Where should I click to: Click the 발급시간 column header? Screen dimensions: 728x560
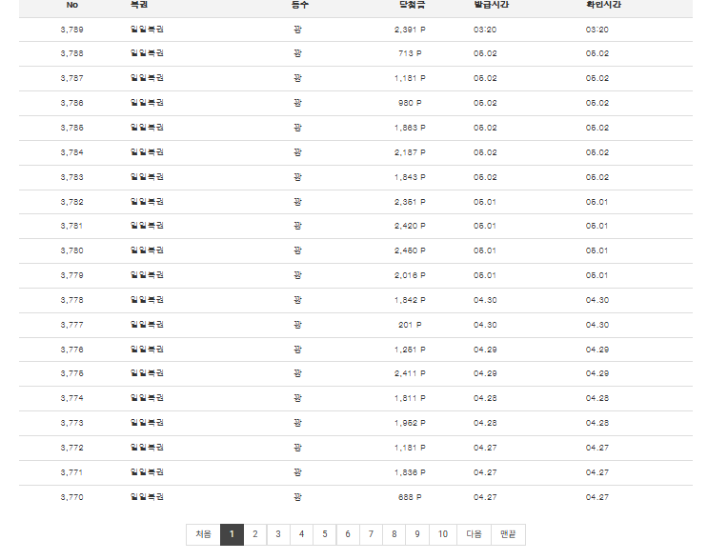pos(492,5)
